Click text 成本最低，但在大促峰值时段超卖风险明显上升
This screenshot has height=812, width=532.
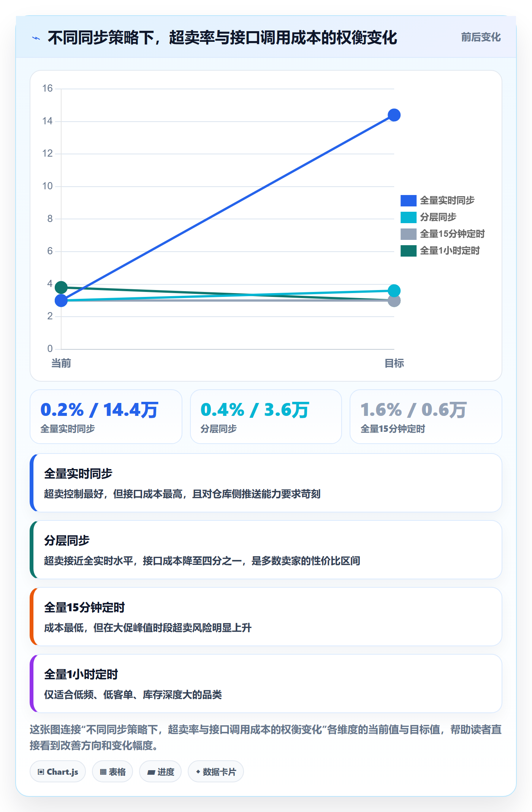(148, 628)
